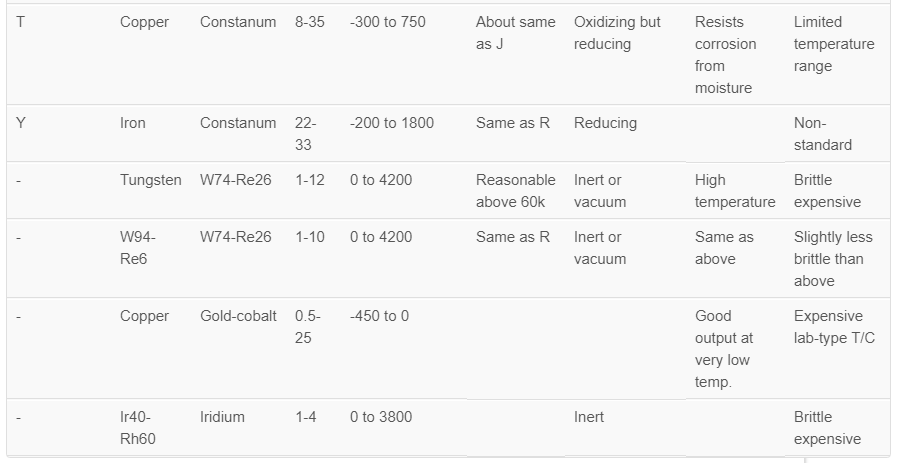Click the 'About same as J' cell
897x463 pixels.
(x=515, y=33)
